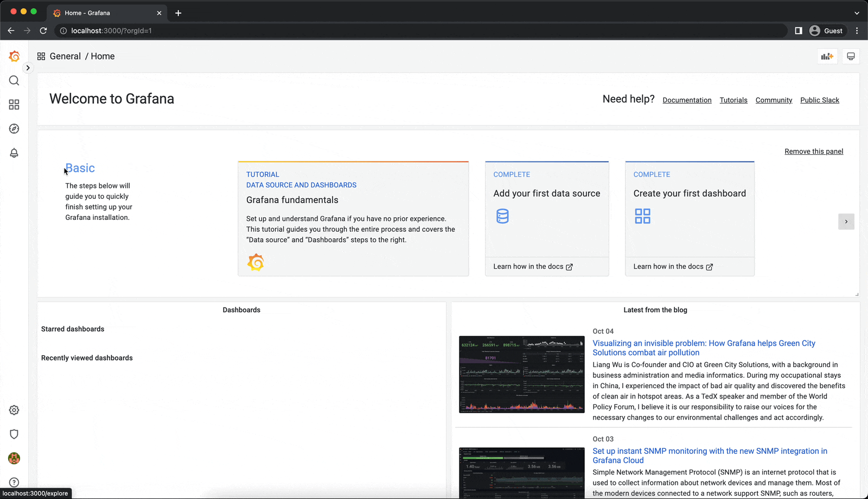This screenshot has width=868, height=499.
Task: Advance the getting started carousel with the right arrow
Action: 846,222
